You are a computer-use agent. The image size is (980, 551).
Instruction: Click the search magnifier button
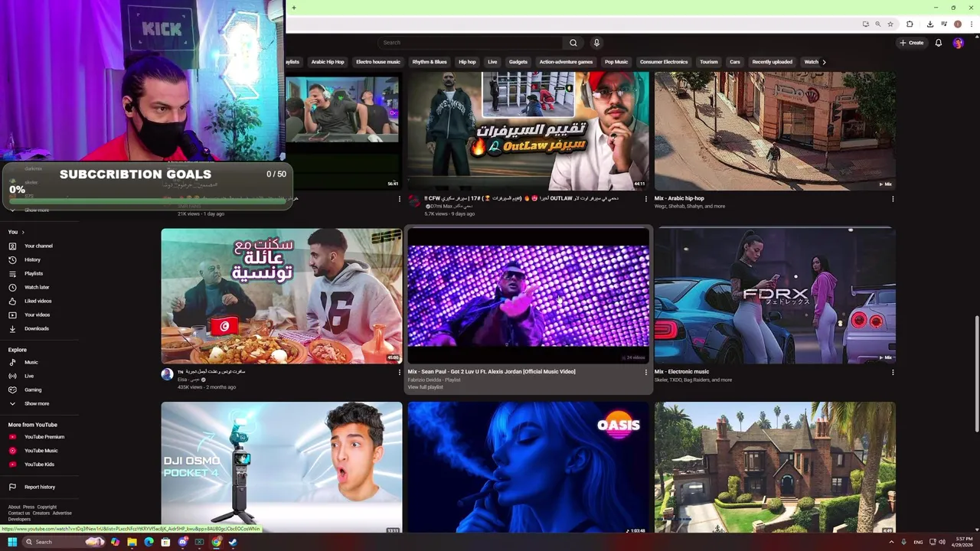(x=573, y=43)
